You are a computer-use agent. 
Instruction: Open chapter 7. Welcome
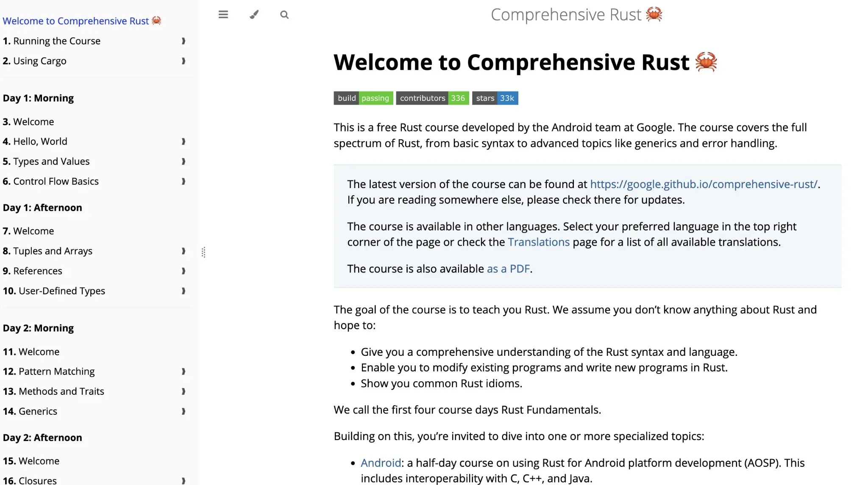click(28, 231)
